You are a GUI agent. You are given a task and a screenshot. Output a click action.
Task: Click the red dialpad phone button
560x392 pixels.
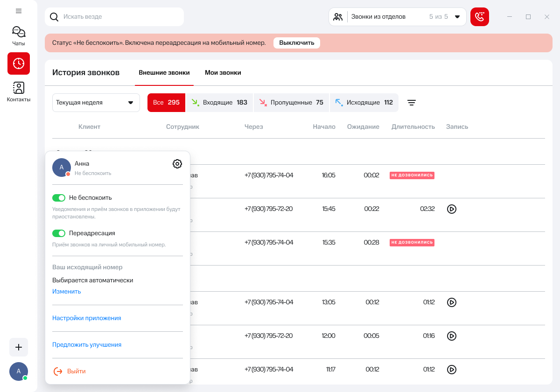[x=479, y=17]
